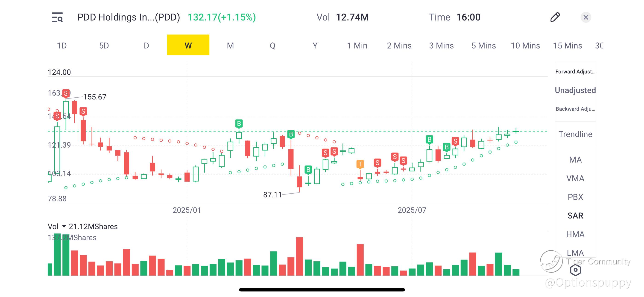Select the 5 Mins interval tab
The image size is (644, 297).
[483, 46]
